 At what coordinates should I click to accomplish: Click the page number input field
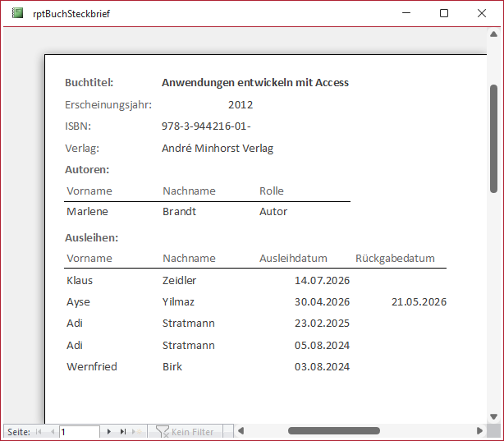[80, 432]
